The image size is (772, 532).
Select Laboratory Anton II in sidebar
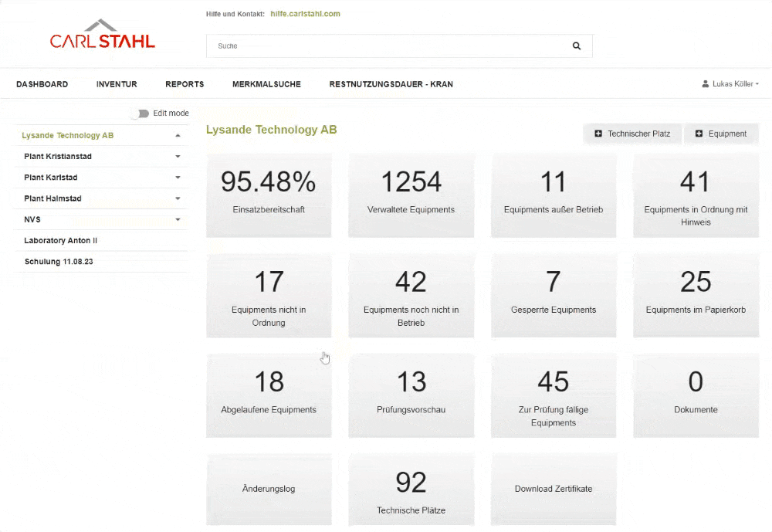coord(61,241)
